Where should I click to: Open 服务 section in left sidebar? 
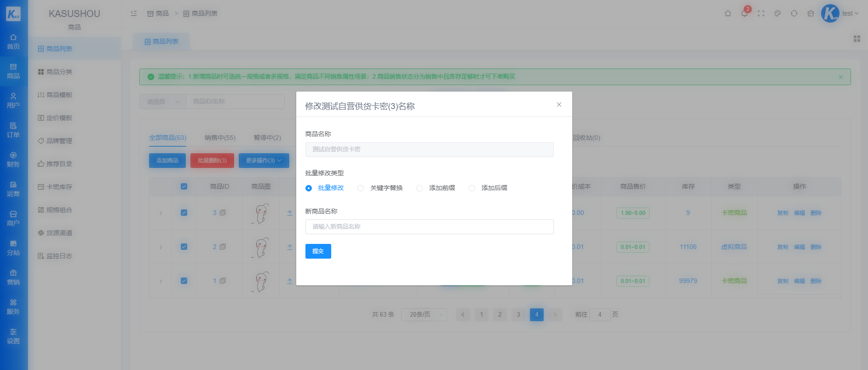13,307
